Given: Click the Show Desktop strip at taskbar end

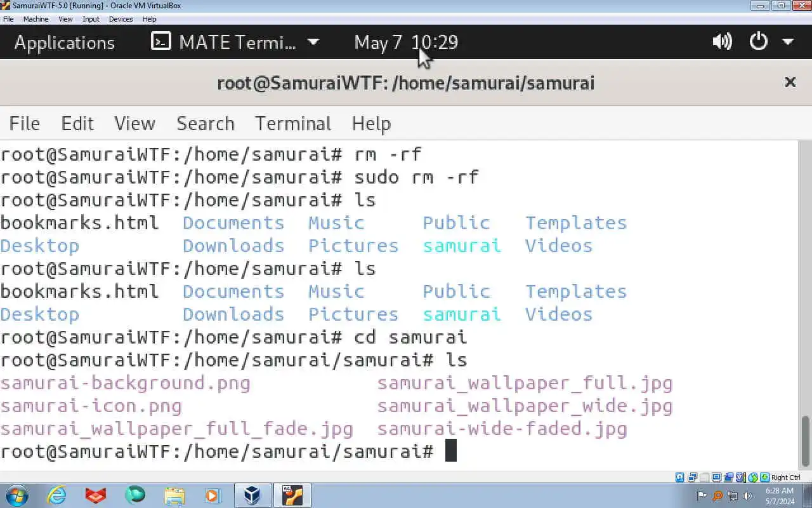Looking at the screenshot, I should coord(807,495).
